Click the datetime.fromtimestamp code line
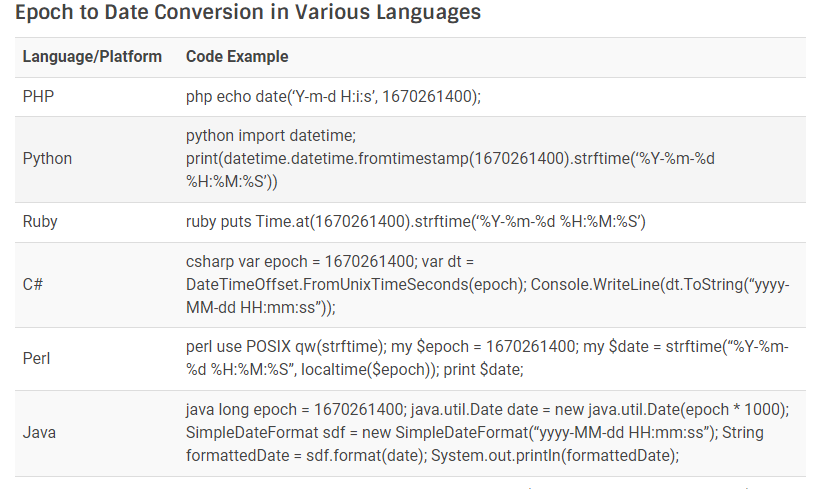 450,158
